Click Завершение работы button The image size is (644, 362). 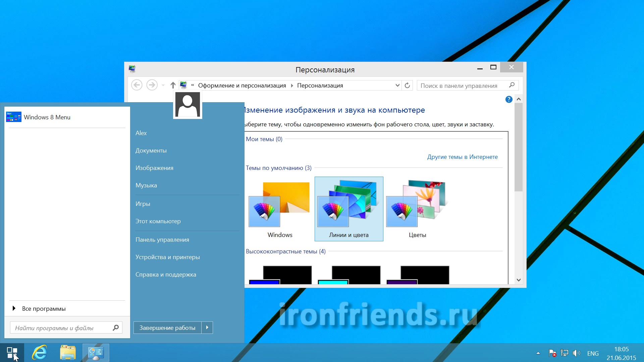(x=167, y=327)
